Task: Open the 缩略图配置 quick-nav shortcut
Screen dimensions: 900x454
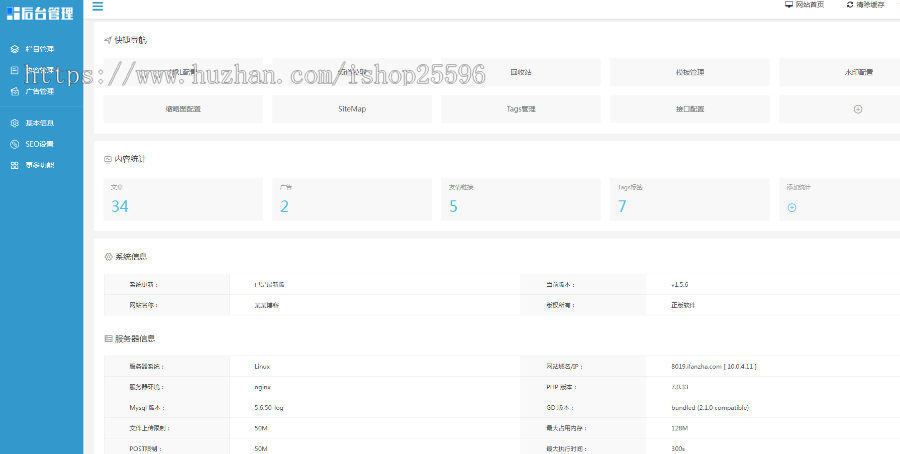Action: click(183, 109)
